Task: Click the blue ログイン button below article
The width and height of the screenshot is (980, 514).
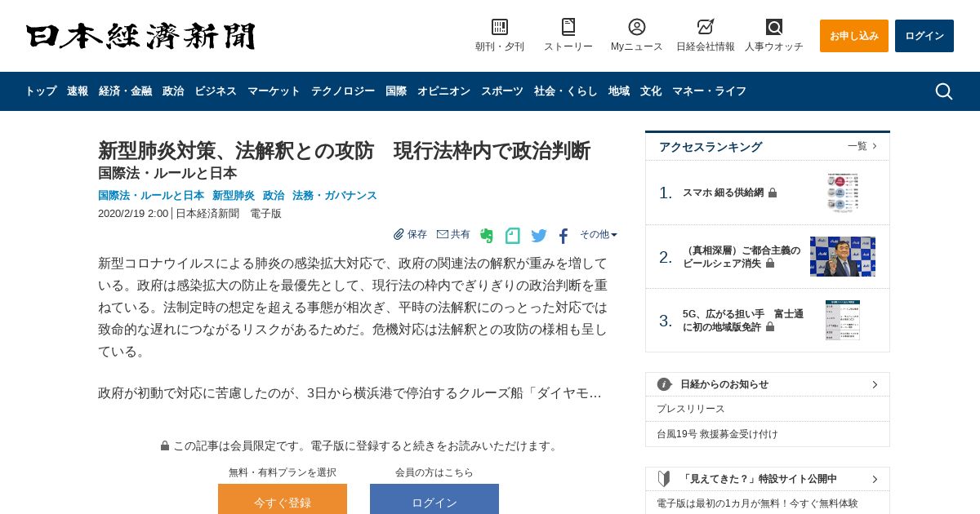Action: click(434, 499)
